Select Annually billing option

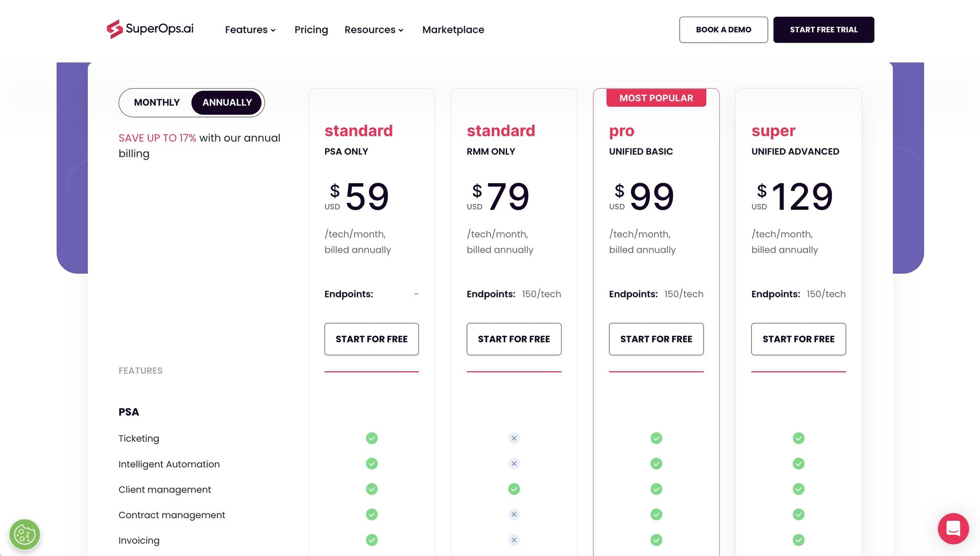coord(227,102)
